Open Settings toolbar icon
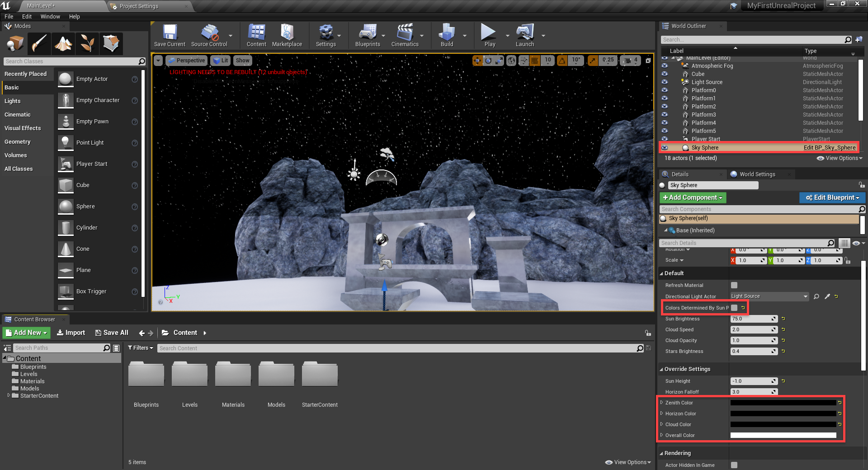Viewport: 868px width, 470px height. tap(326, 35)
